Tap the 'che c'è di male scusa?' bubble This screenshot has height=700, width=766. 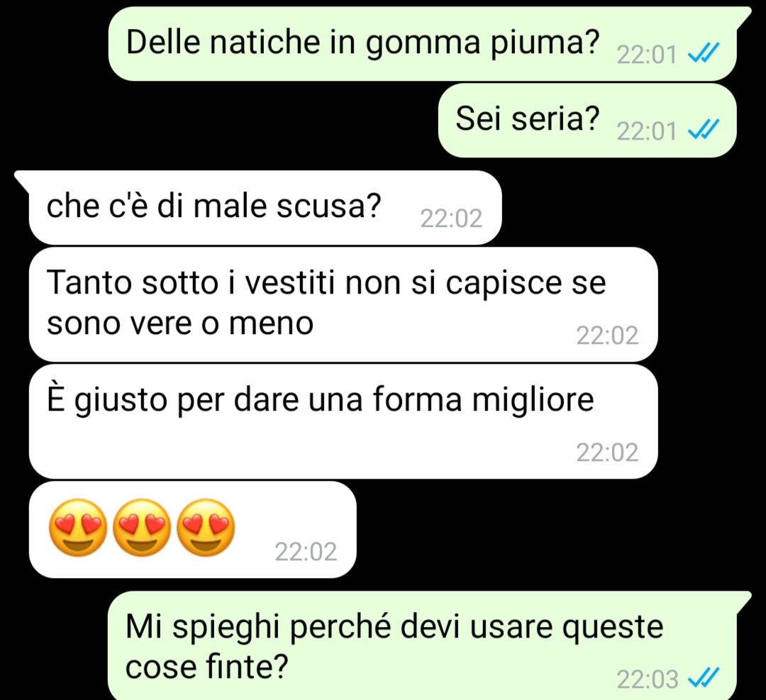click(x=265, y=208)
